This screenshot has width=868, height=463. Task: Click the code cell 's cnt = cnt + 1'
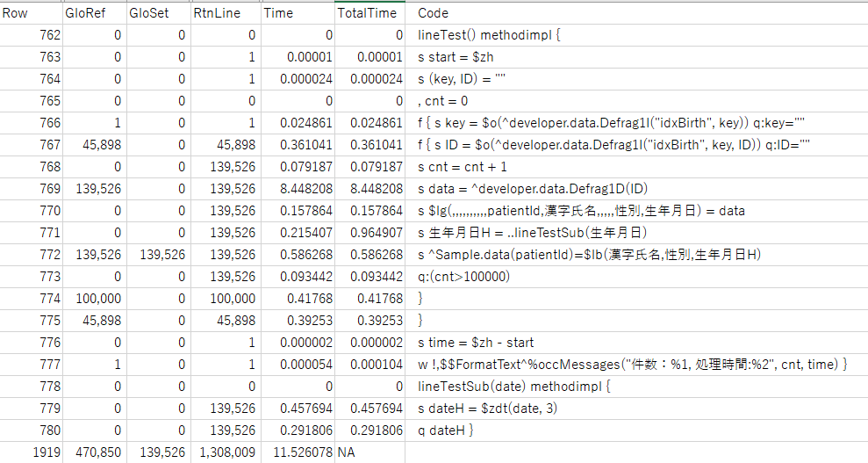[463, 167]
